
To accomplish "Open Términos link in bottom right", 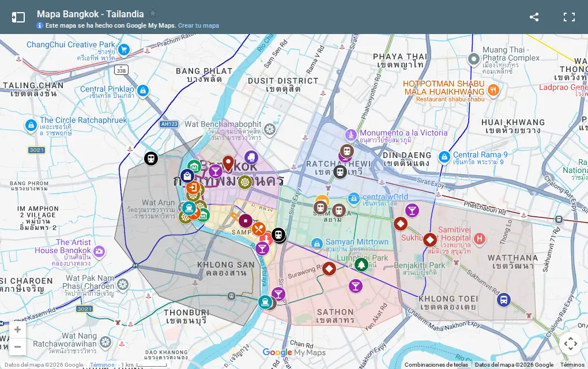I will (x=572, y=365).
